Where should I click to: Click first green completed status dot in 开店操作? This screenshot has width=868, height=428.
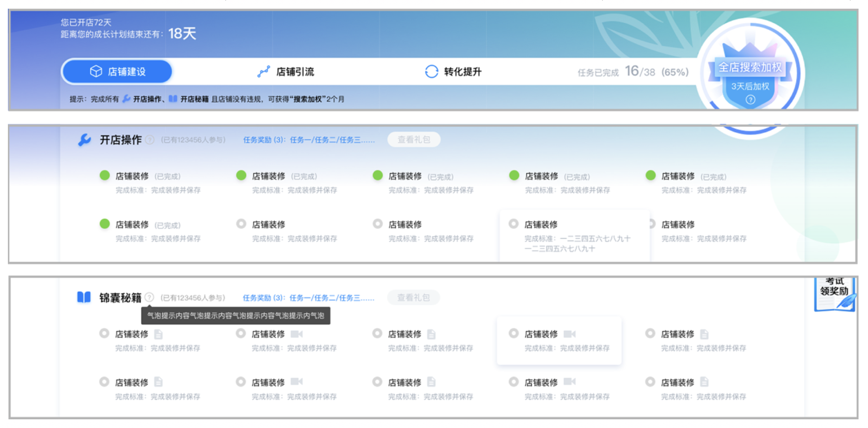pyautogui.click(x=105, y=175)
